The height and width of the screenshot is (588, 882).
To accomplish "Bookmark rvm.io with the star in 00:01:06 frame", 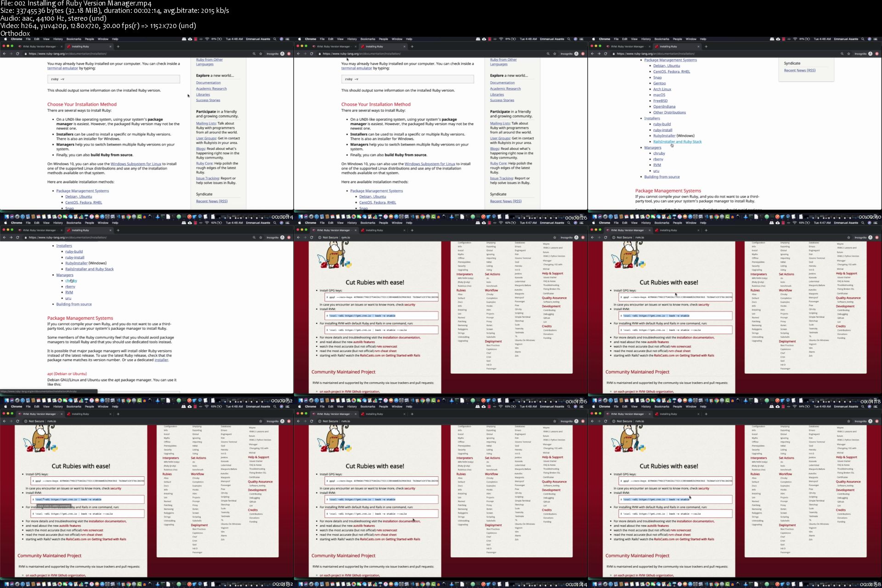I will pyautogui.click(x=554, y=237).
